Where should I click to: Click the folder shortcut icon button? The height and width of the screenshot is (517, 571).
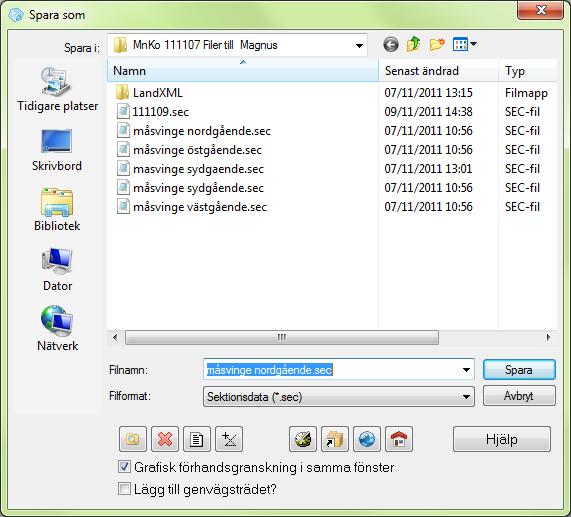pos(335,439)
